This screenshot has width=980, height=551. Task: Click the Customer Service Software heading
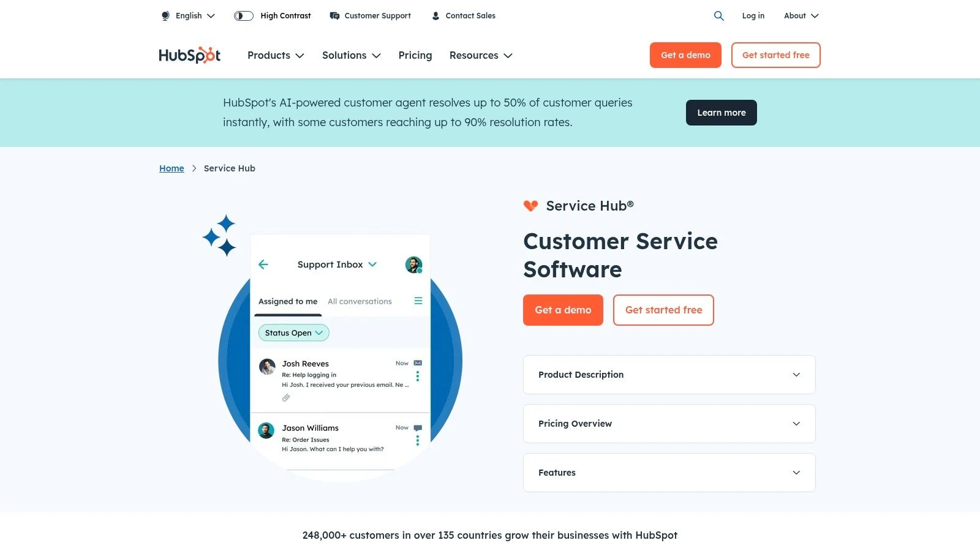coord(620,255)
